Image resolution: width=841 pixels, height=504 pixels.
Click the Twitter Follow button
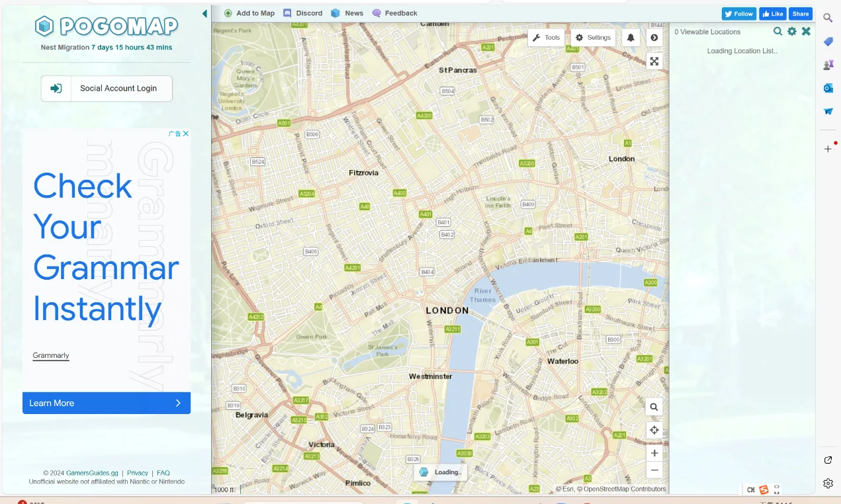point(738,14)
